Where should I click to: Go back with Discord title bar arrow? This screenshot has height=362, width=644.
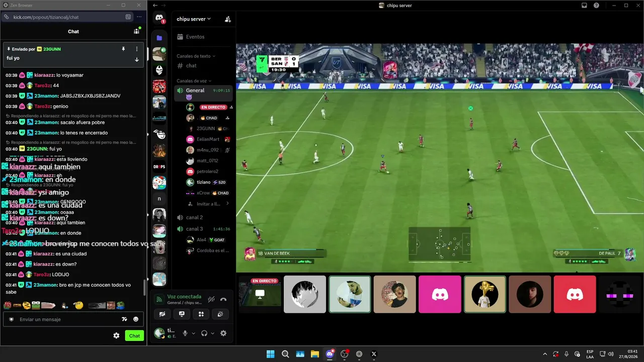click(155, 6)
